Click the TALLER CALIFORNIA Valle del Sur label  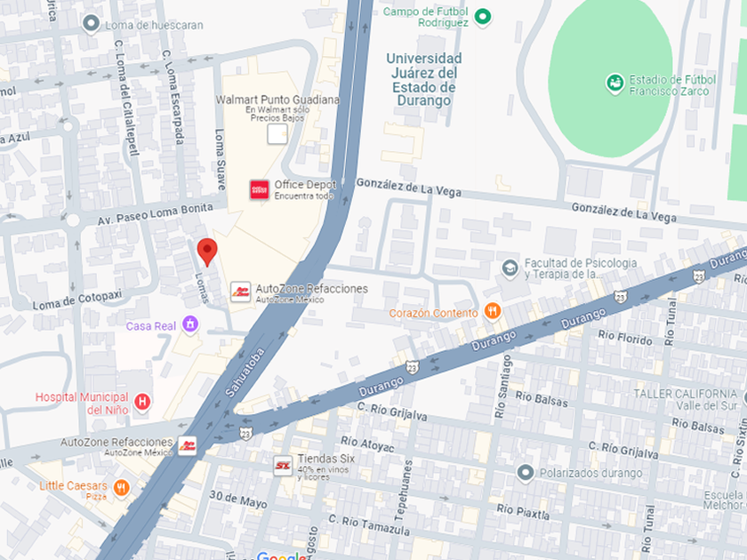[685, 399]
